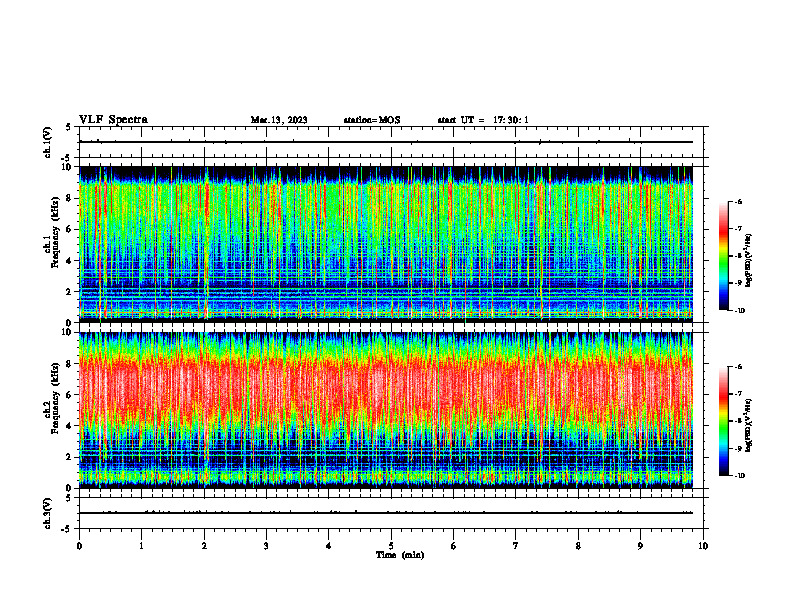This screenshot has height=612, width=792.
Task: Click the '-10' label on ch.2 color bar
Action: pyautogui.click(x=739, y=476)
